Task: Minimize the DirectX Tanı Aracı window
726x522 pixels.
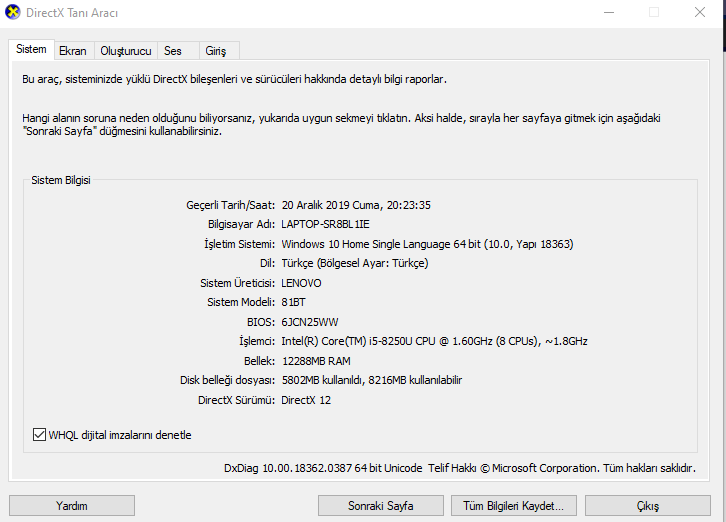Action: coord(609,13)
